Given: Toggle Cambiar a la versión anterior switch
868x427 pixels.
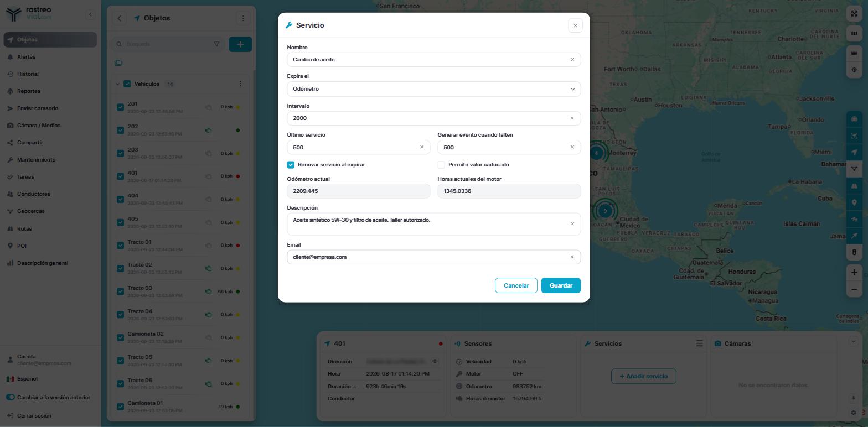Looking at the screenshot, I should pos(11,398).
